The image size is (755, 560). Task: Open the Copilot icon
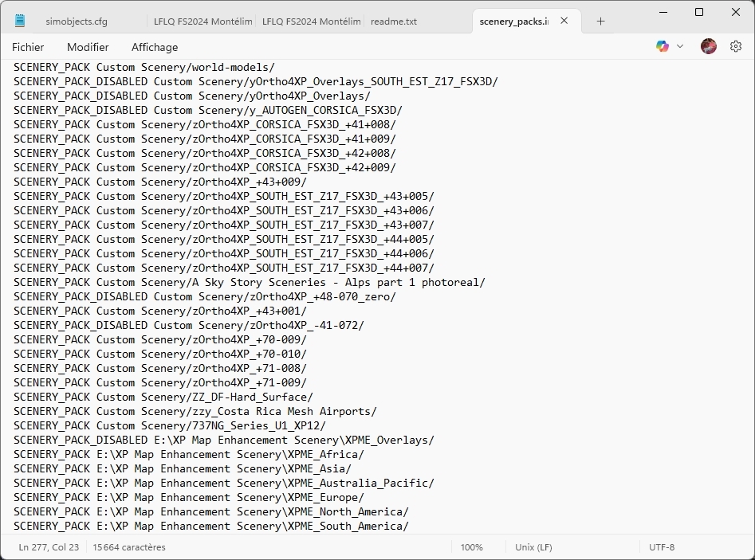[x=662, y=46]
